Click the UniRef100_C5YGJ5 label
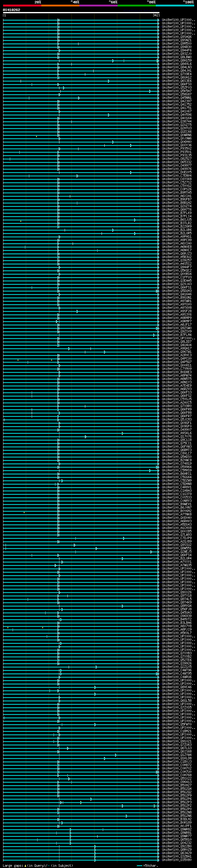 pyautogui.click(x=177, y=399)
